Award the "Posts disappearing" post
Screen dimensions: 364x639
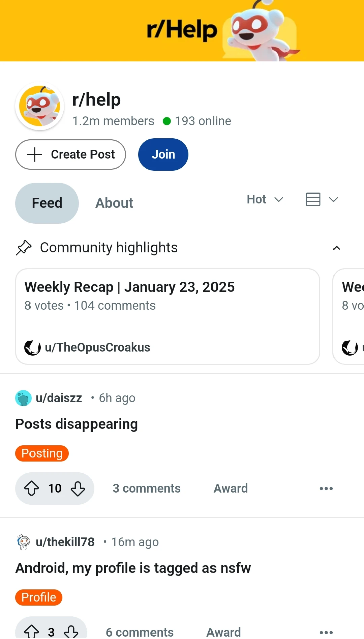click(231, 489)
